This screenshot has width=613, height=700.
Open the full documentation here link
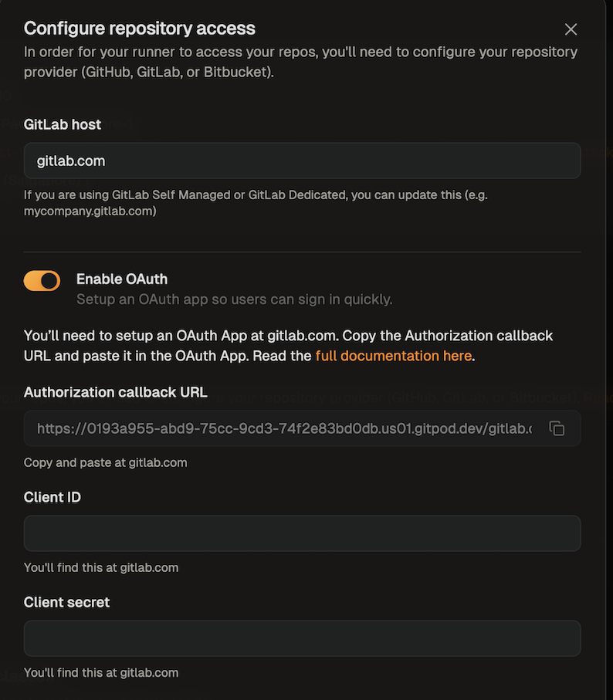click(393, 356)
